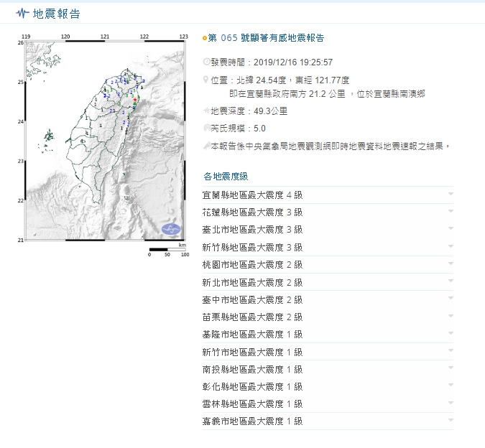Image resolution: width=485 pixels, height=448 pixels.
Task: Expand 花蓮縣地區最大震度 3 級 row
Action: 450,212
